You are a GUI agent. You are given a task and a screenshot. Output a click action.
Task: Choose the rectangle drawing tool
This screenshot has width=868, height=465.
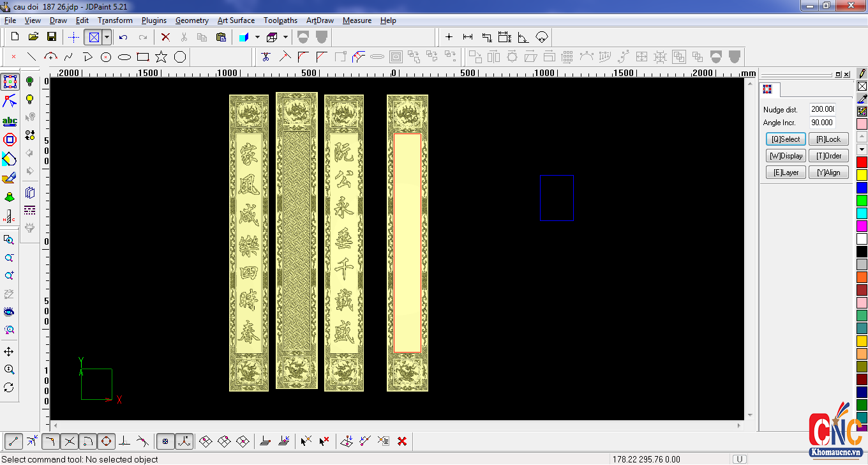coord(143,57)
